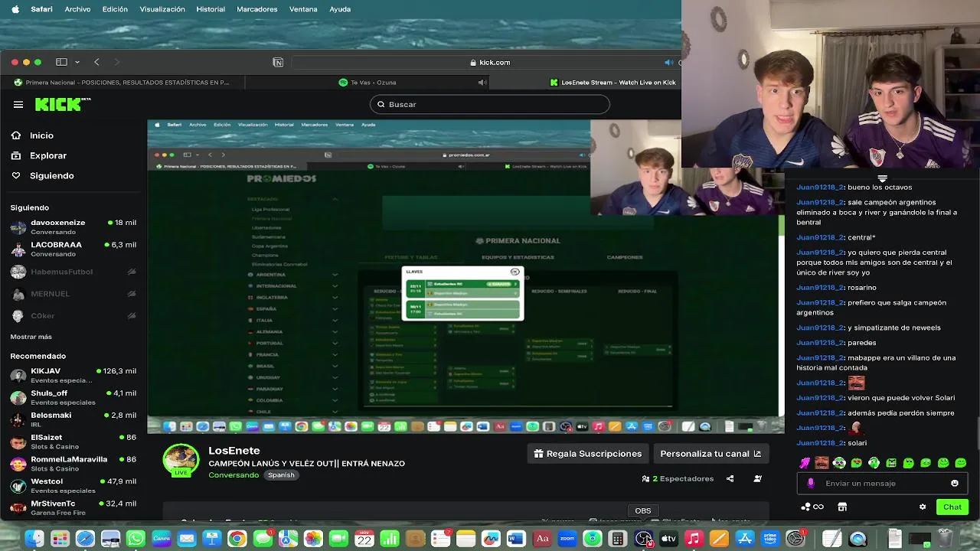Open the Visualización menu
Screen dimensions: 980x551
point(162,9)
